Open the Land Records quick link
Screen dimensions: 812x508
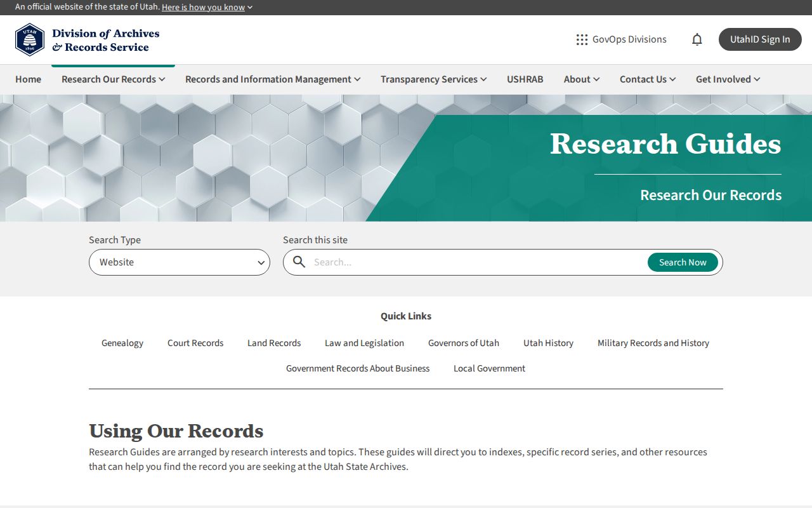point(274,343)
